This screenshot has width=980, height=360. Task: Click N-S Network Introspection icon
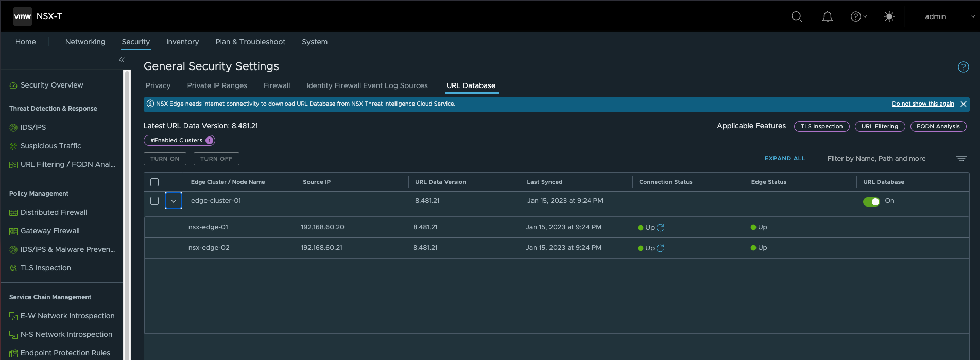[x=13, y=335]
